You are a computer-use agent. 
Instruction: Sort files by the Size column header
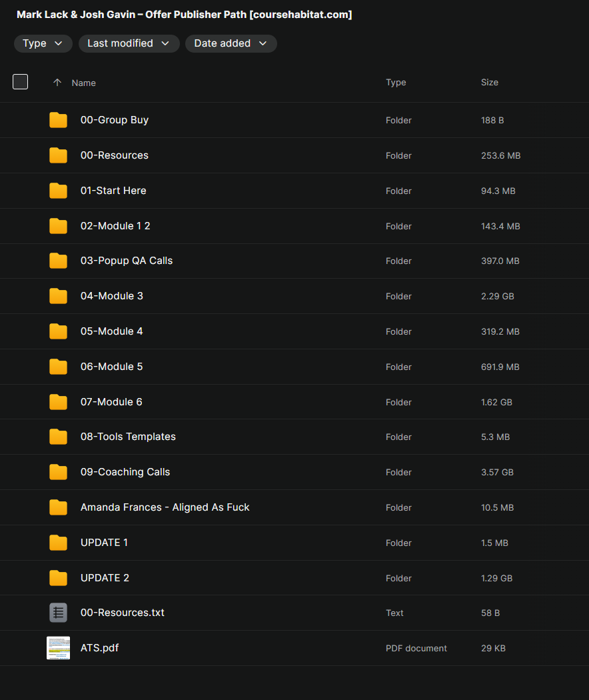click(489, 83)
